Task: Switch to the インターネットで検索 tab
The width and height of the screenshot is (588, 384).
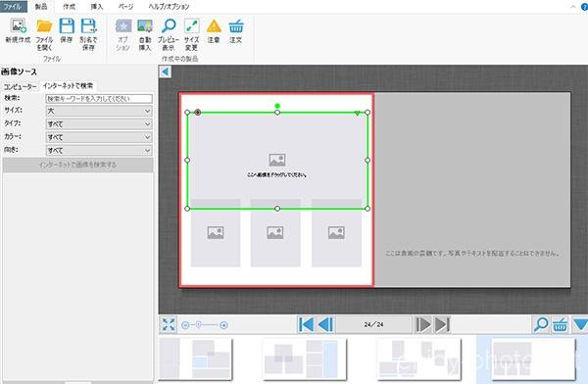Action: click(x=68, y=86)
